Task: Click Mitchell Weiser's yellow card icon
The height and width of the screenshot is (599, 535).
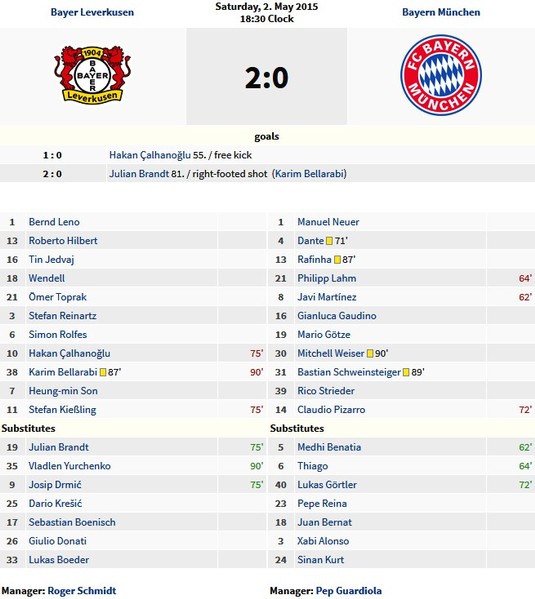Action: pyautogui.click(x=370, y=354)
